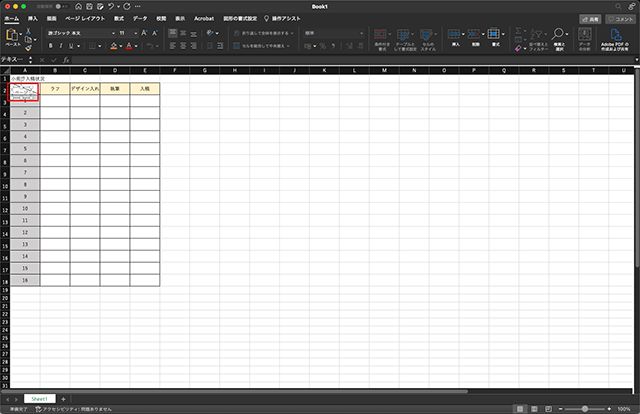640x414 pixels.
Task: Open the font name dropdown
Action: pos(78,32)
